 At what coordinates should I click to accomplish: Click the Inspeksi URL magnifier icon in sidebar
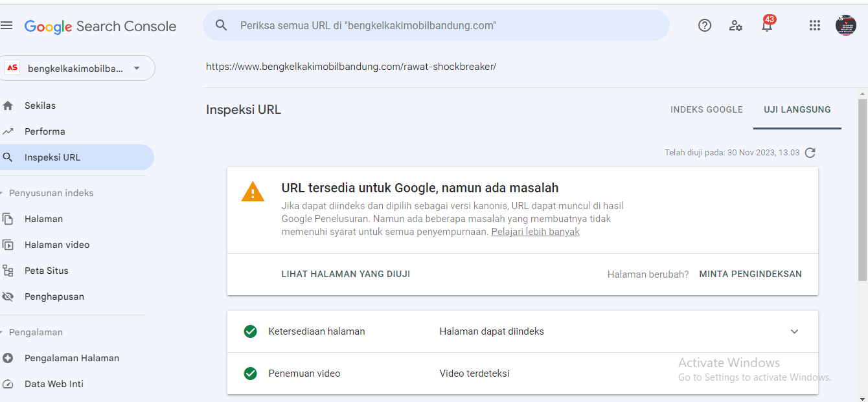(x=8, y=157)
